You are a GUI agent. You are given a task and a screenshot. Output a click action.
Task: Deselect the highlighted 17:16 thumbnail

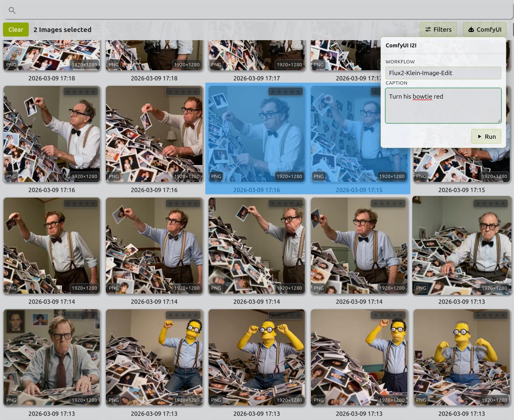coord(257,134)
